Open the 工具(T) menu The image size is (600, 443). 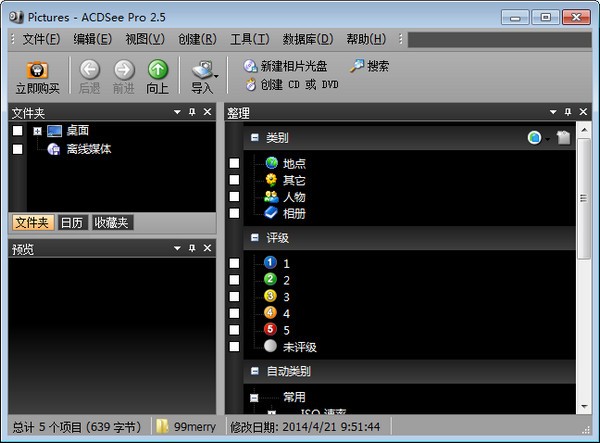250,39
